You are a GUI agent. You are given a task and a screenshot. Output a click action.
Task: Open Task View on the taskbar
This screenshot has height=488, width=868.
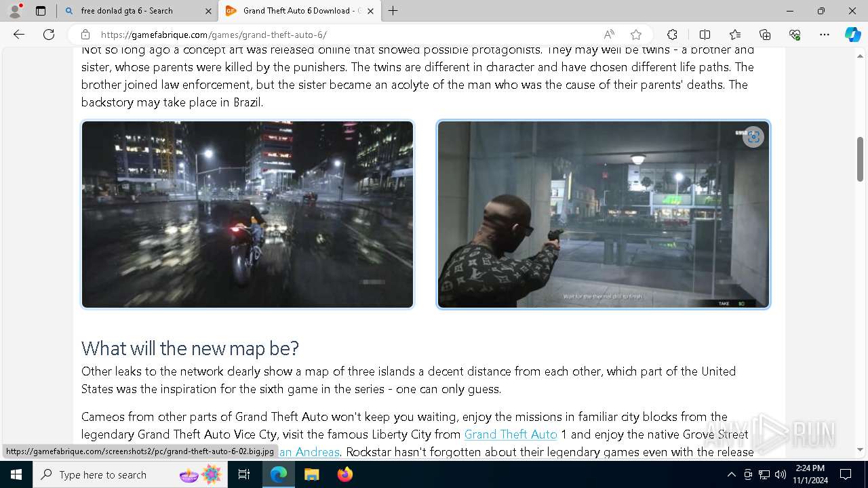coord(244,474)
